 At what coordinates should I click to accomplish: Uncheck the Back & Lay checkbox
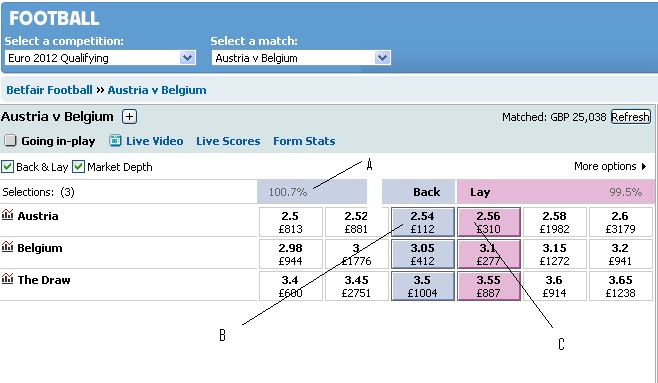click(x=7, y=167)
